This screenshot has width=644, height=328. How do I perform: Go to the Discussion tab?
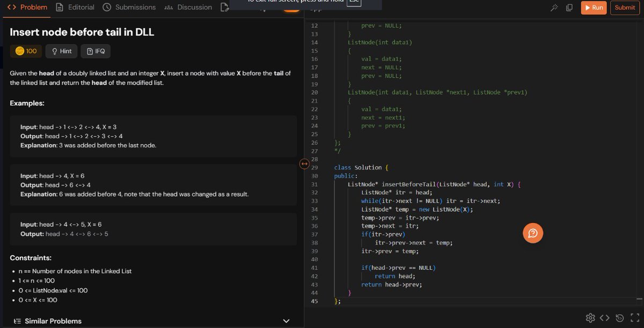[x=188, y=8]
